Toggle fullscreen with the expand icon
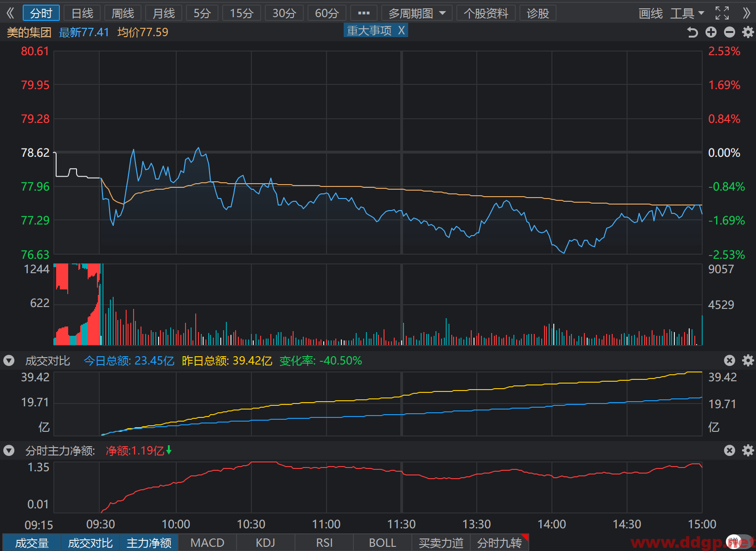Viewport: 756px width, 551px height. (722, 13)
